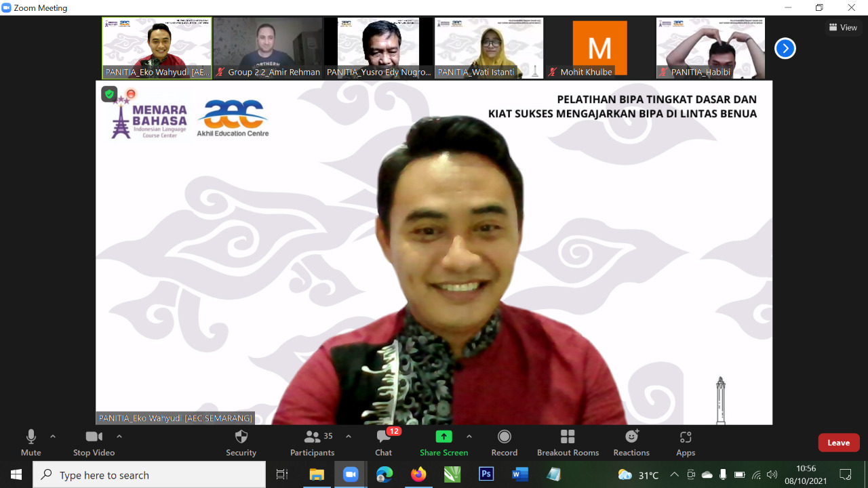Expand the Participants options arrow

tap(349, 436)
